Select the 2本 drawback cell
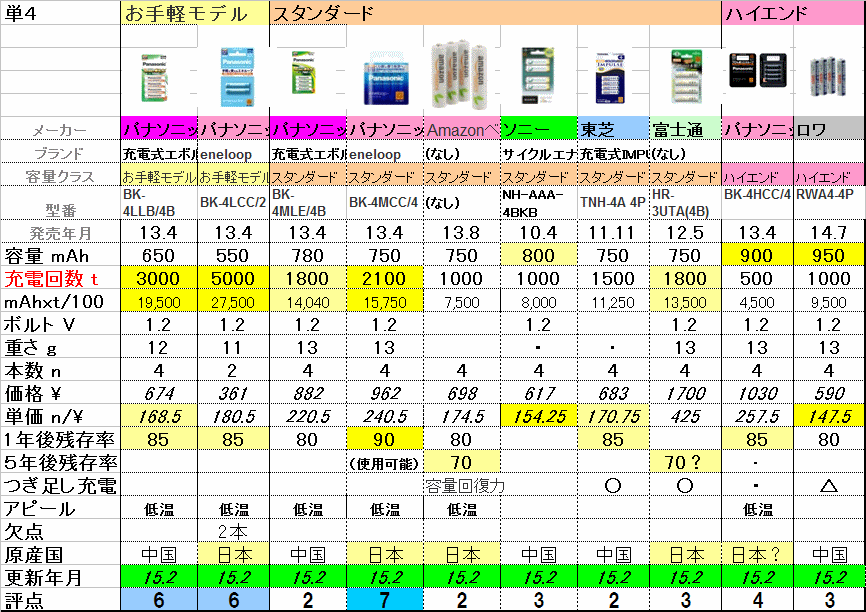Viewport: 866px width, 612px height. click(x=234, y=531)
